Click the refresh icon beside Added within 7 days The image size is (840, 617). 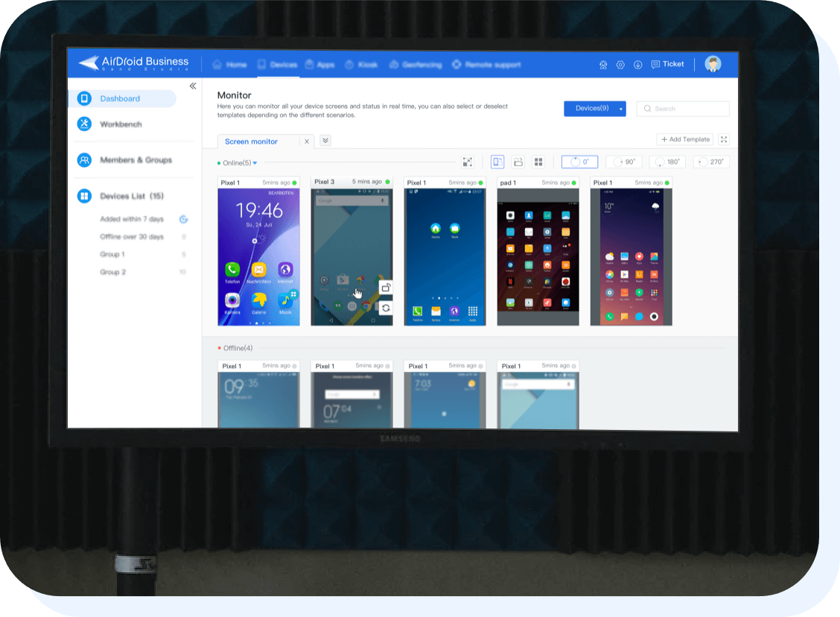tap(183, 219)
